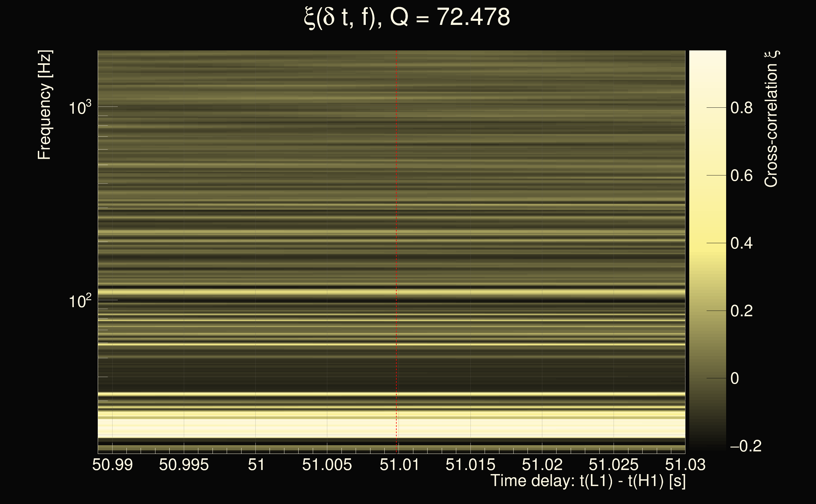Click the 10³ frequency tick label
Screen dimensions: 816x504
[x=80, y=108]
